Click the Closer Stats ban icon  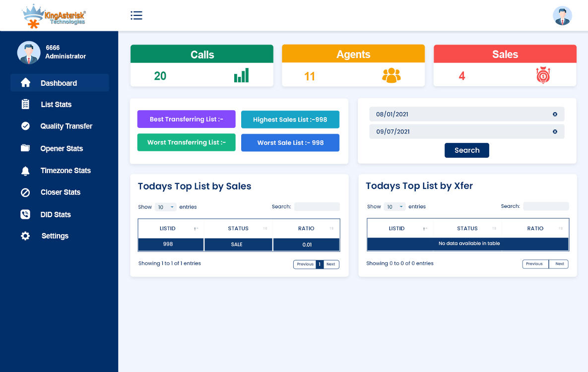25,192
